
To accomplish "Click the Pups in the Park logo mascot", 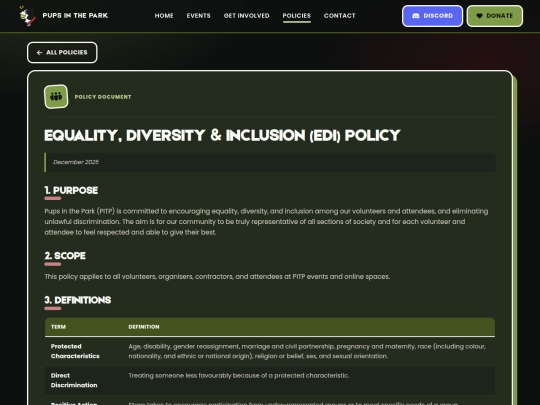I will [27, 16].
